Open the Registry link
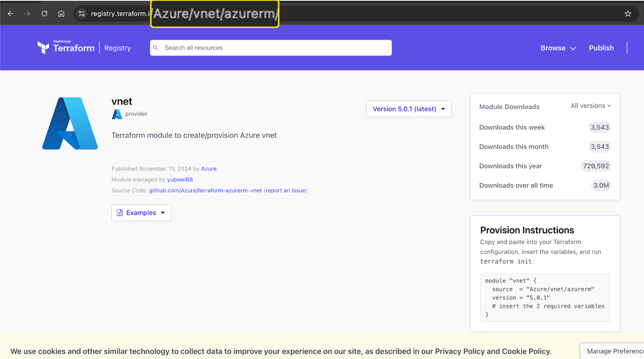The image size is (644, 359). (x=118, y=48)
